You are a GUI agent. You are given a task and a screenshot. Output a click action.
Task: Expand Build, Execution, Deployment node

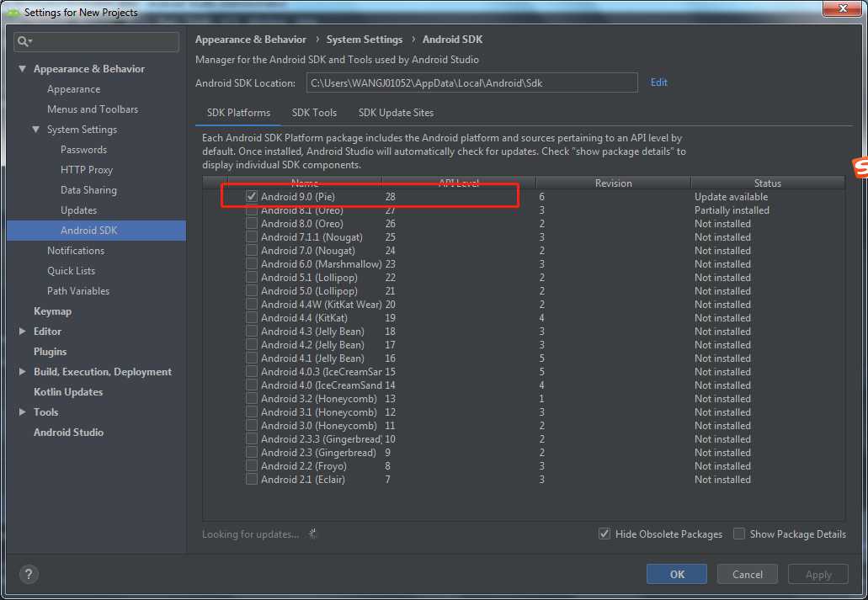coord(22,371)
